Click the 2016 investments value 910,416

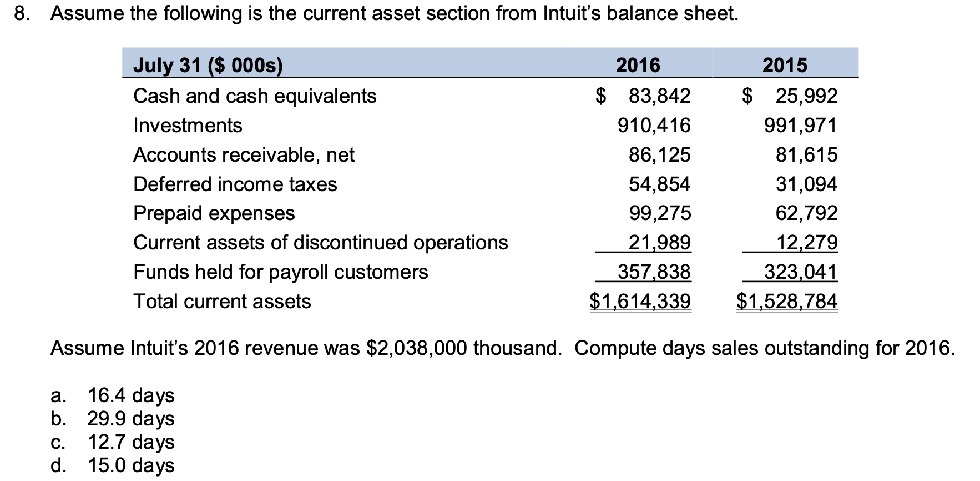click(655, 126)
